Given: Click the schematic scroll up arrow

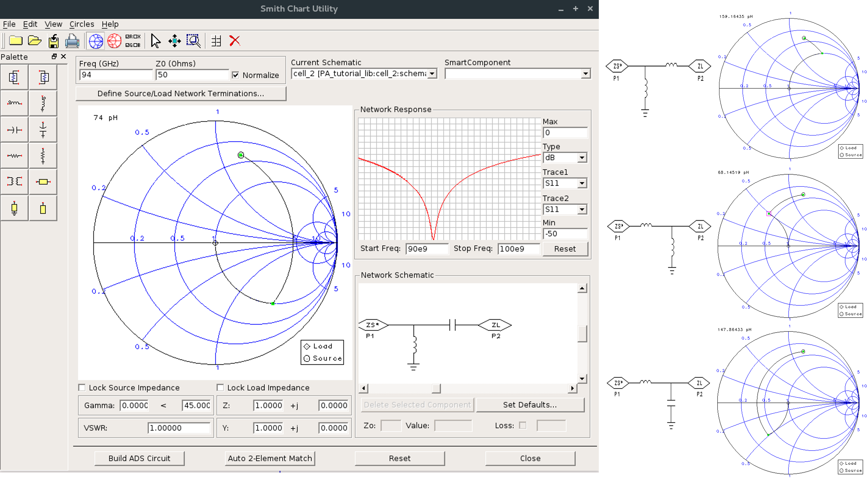Looking at the screenshot, I should 582,288.
